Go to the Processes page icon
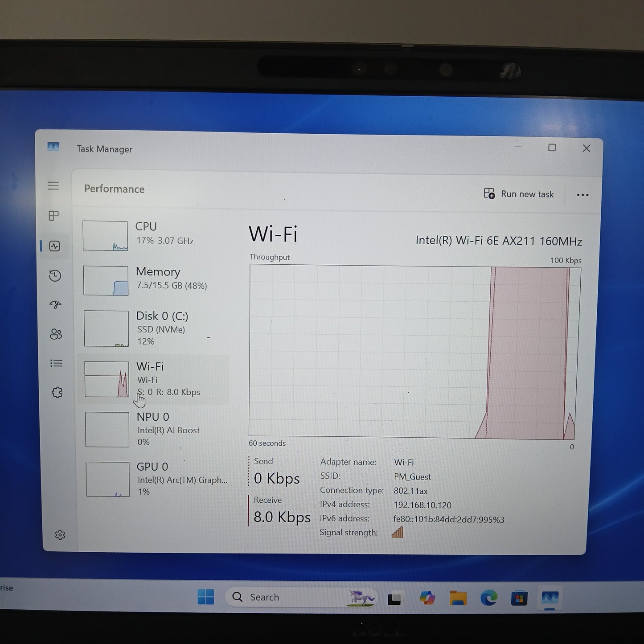This screenshot has height=644, width=644. click(53, 216)
